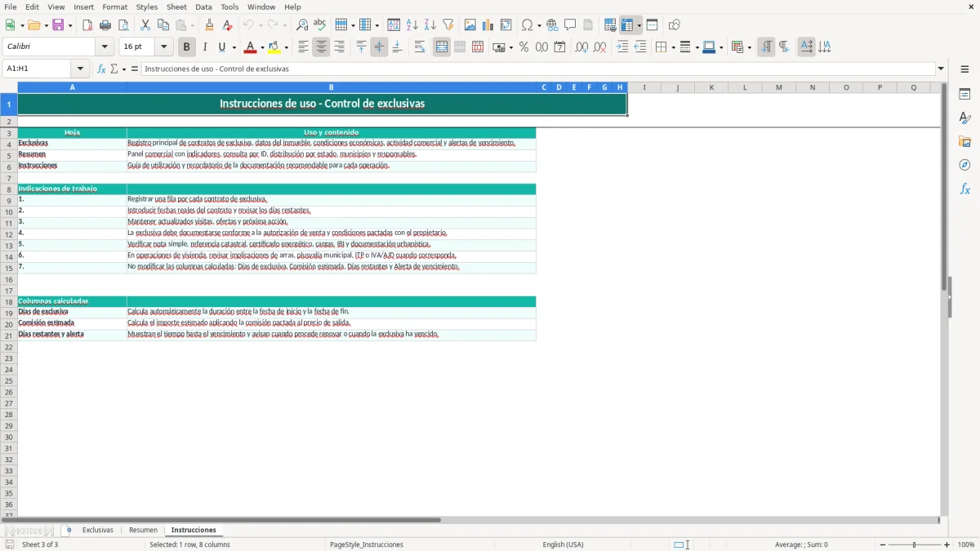Toggle Center Vertically alignment
The height and width of the screenshot is (551, 980).
tap(380, 47)
